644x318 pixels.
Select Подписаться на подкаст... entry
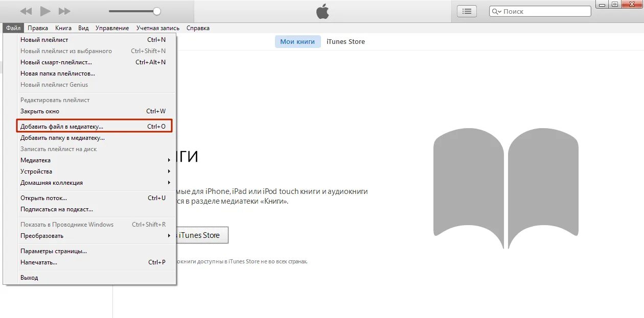click(96, 209)
